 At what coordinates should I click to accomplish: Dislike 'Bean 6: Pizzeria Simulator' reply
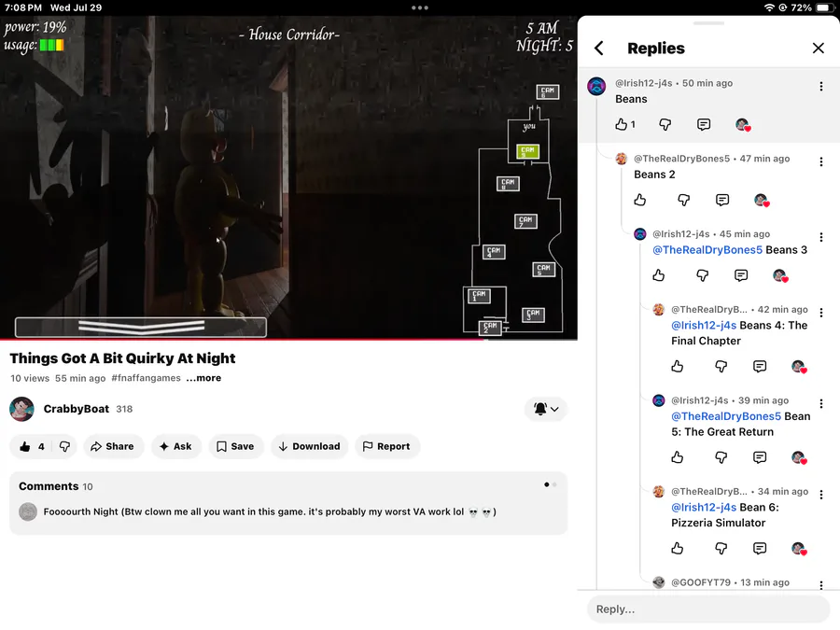(x=721, y=549)
